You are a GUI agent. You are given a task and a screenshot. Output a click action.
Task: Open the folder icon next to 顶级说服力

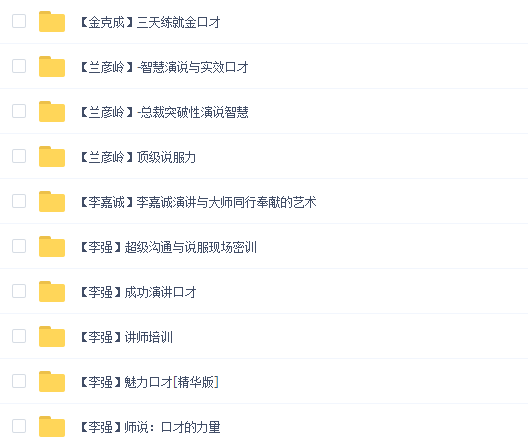click(x=52, y=156)
